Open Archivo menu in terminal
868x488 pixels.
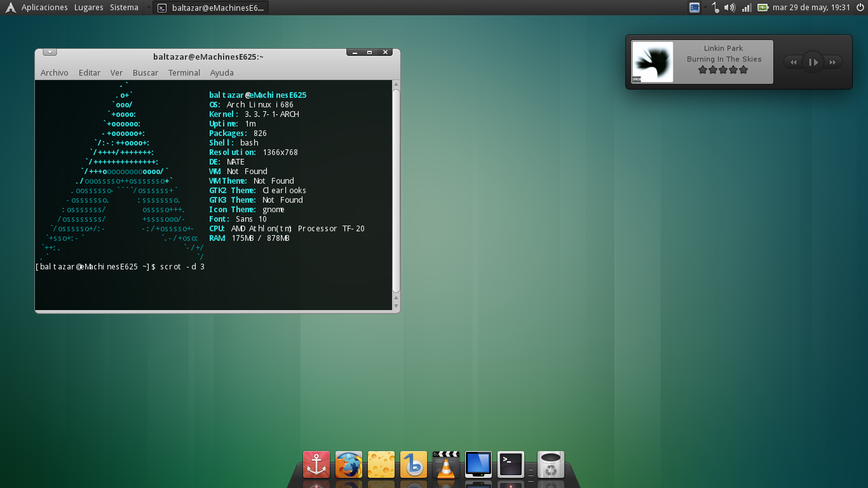54,72
